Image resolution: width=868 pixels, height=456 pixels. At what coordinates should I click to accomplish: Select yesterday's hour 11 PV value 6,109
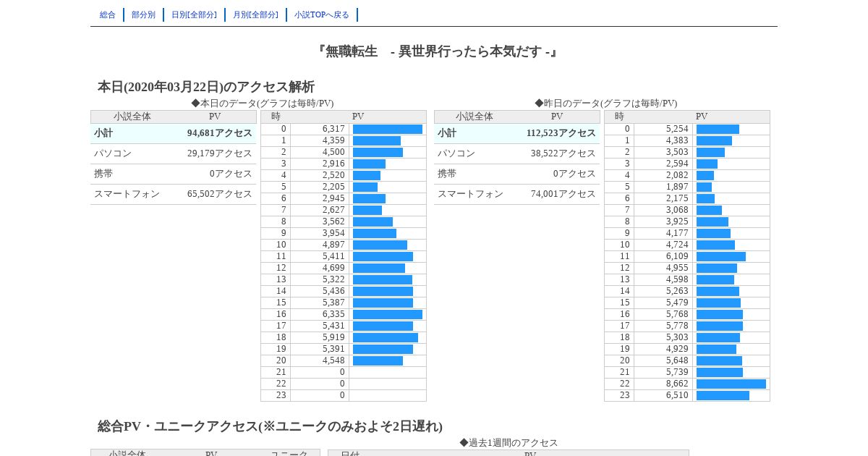(677, 256)
